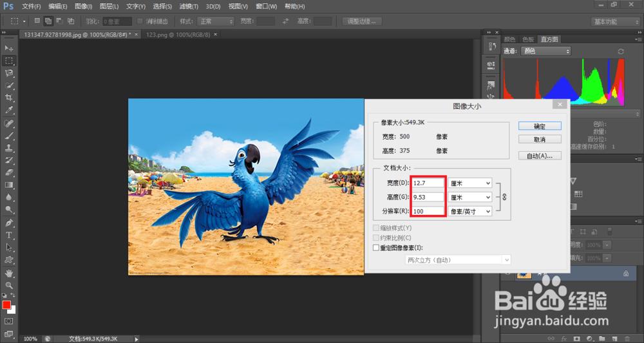Viewport: 644px width, 343px height.
Task: Click Add to selection mode icon
Action: click(x=48, y=21)
